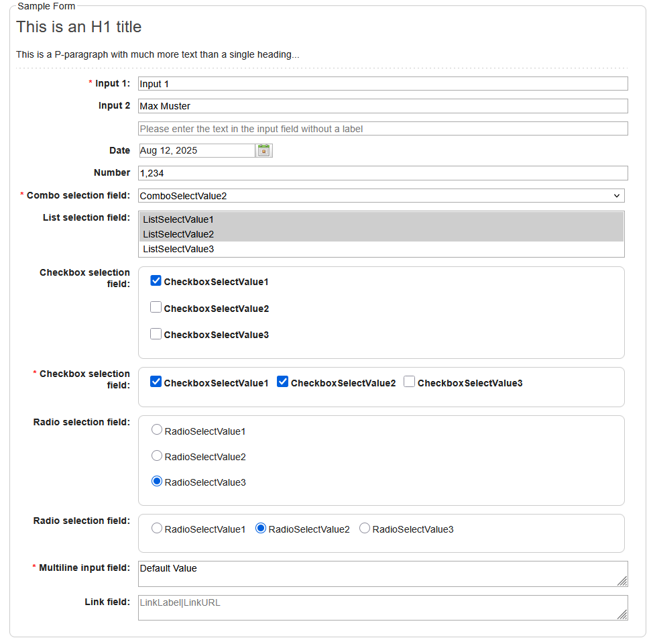
Task: Uncheck CheckboxSelectValue2 in the required horizontal group
Action: [x=283, y=382]
